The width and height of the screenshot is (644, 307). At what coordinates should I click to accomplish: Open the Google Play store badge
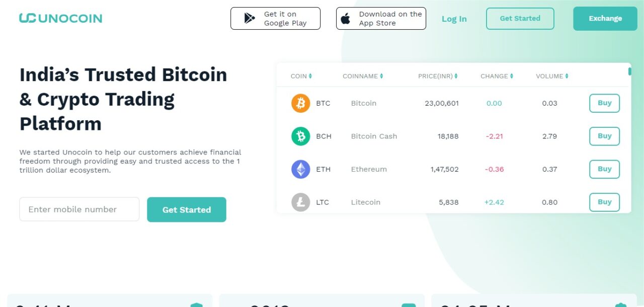(x=275, y=19)
